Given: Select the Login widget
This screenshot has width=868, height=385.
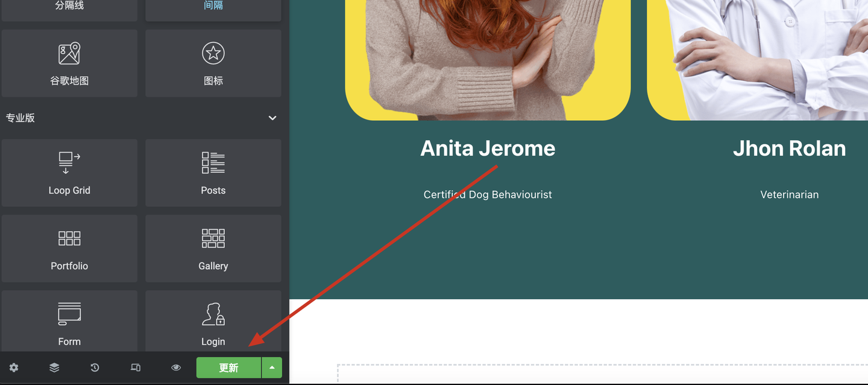Looking at the screenshot, I should tap(213, 321).
